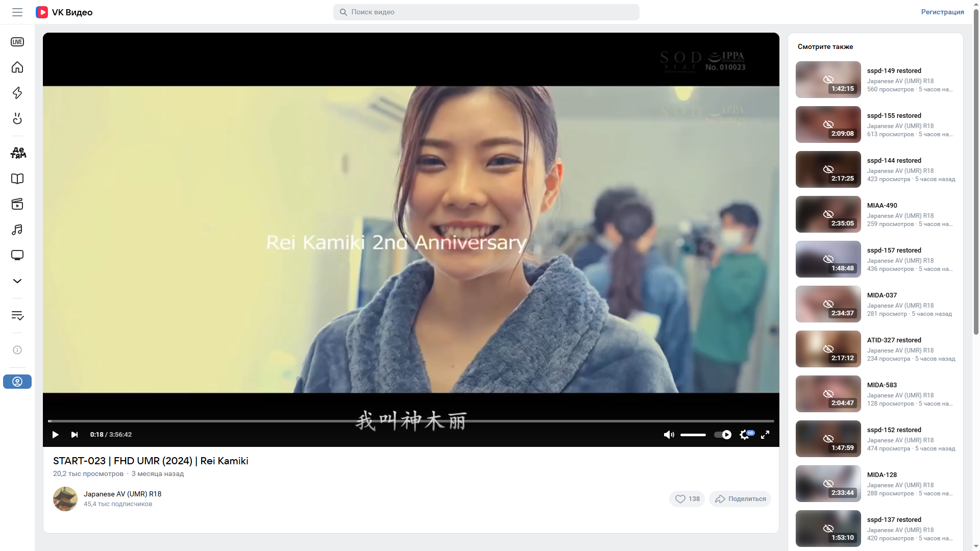Toggle the autoplay switch in player

point(723,435)
